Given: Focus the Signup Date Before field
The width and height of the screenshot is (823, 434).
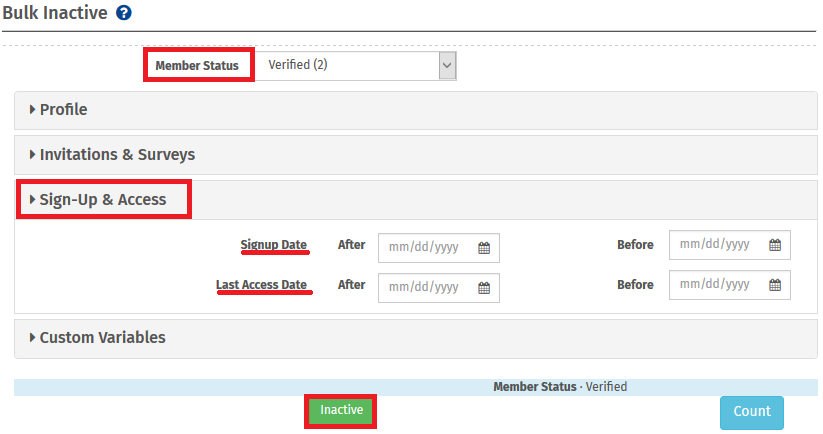Looking at the screenshot, I should pos(730,245).
